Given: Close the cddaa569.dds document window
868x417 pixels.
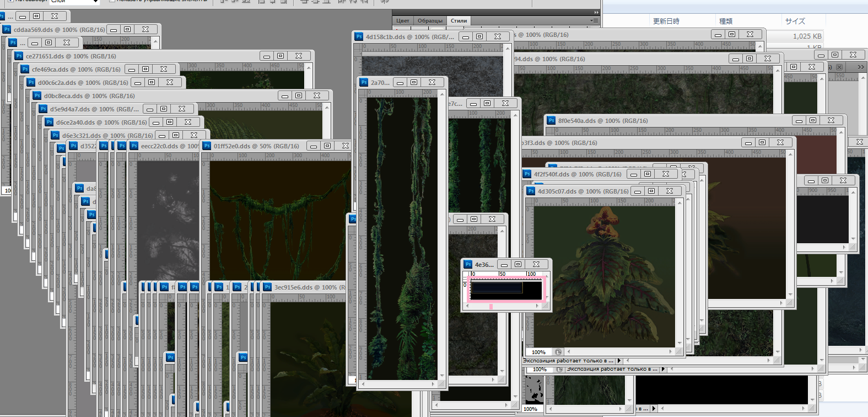Looking at the screenshot, I should (145, 30).
